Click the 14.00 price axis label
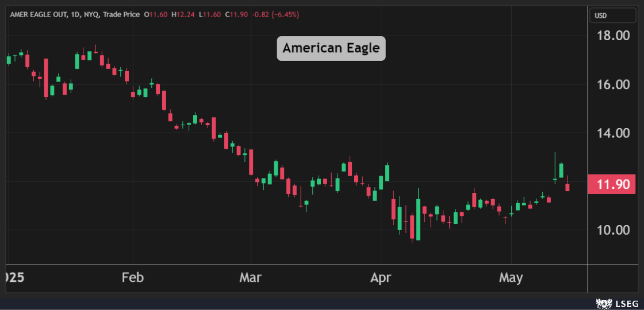 612,133
